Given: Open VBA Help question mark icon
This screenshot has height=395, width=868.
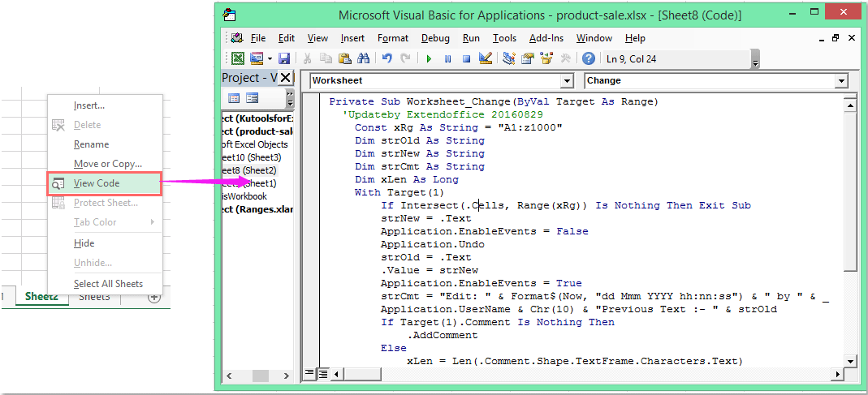Looking at the screenshot, I should (588, 58).
